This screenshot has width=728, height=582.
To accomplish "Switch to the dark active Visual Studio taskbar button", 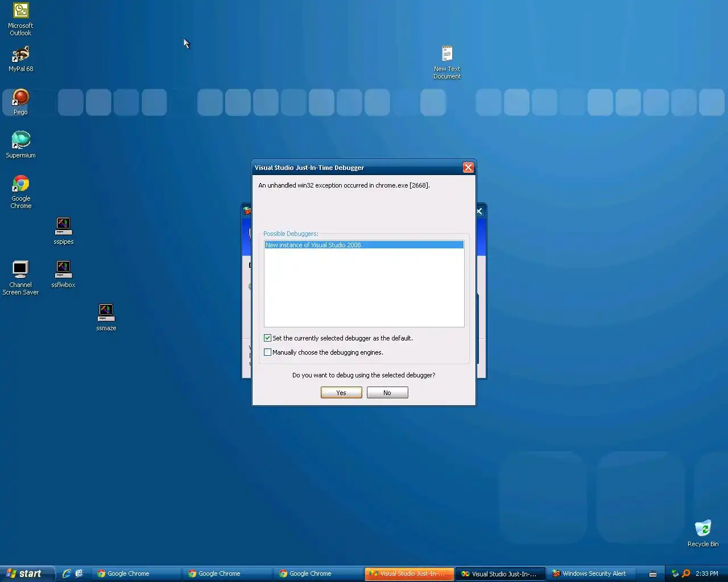I will 500,573.
